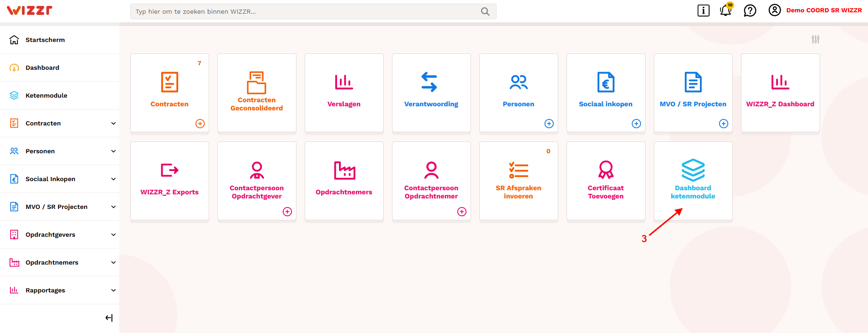Open the Personen tile

(x=519, y=93)
